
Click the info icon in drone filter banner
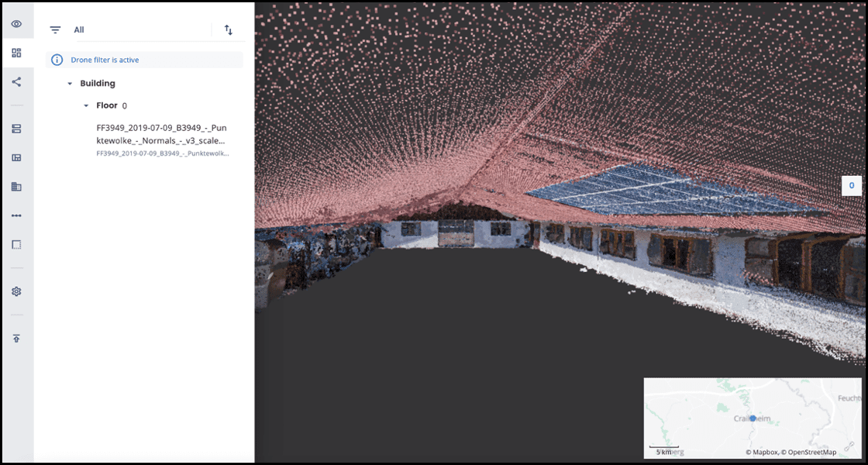click(57, 60)
